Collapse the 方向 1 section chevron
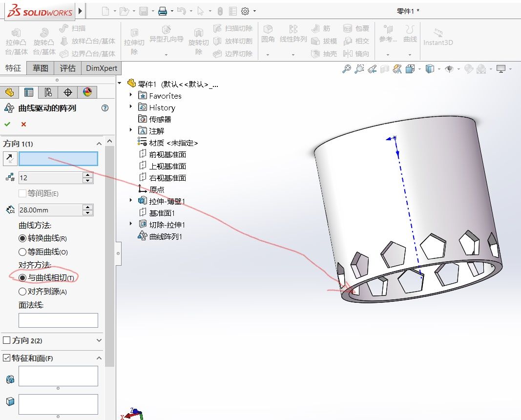521x420 pixels. point(99,144)
